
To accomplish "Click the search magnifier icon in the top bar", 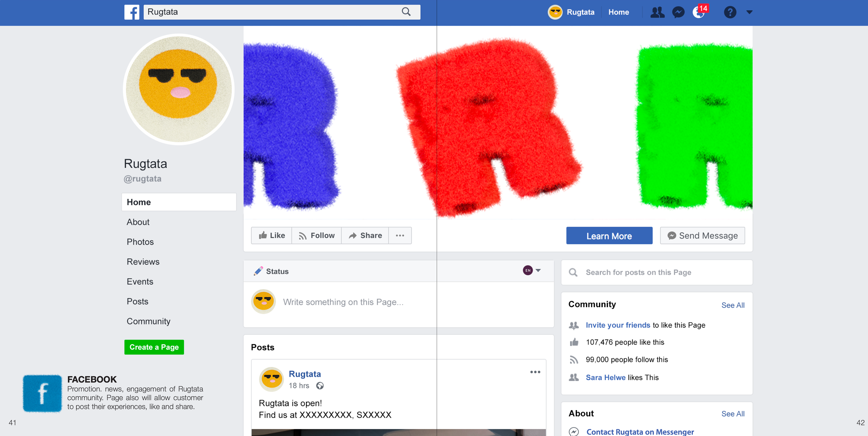I will tap(406, 12).
